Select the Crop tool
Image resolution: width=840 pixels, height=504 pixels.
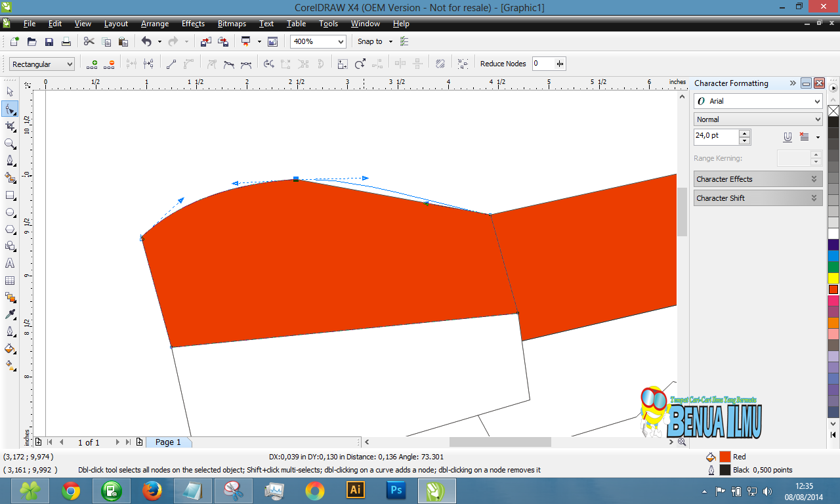10,126
